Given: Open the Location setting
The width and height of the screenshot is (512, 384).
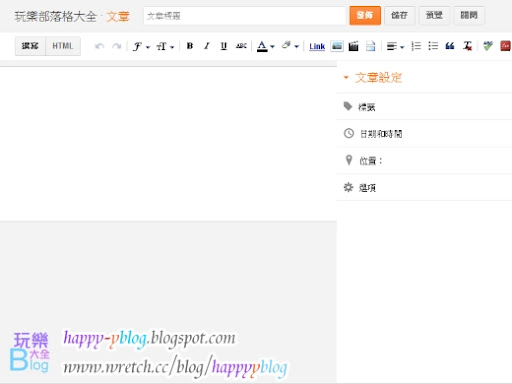Looking at the screenshot, I should pyautogui.click(x=424, y=161).
